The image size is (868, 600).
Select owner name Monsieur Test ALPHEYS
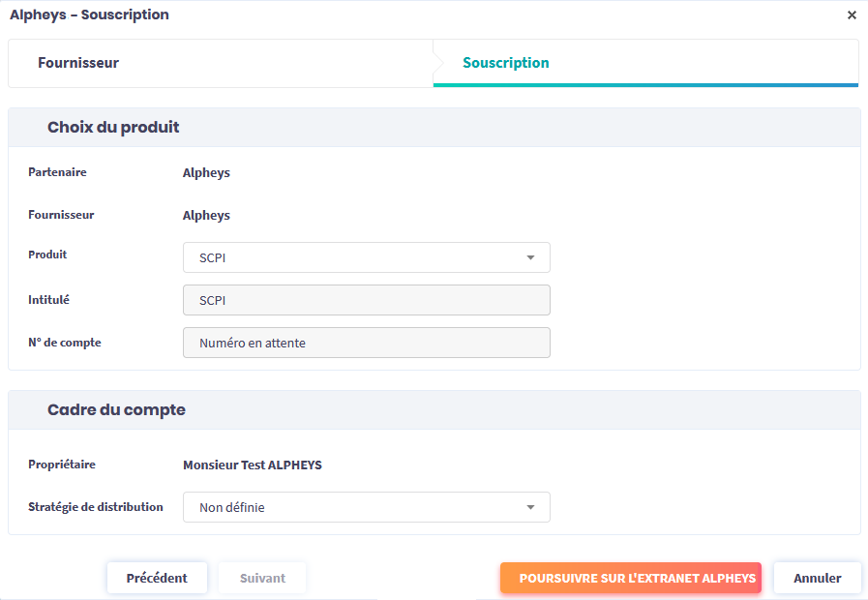coord(252,465)
